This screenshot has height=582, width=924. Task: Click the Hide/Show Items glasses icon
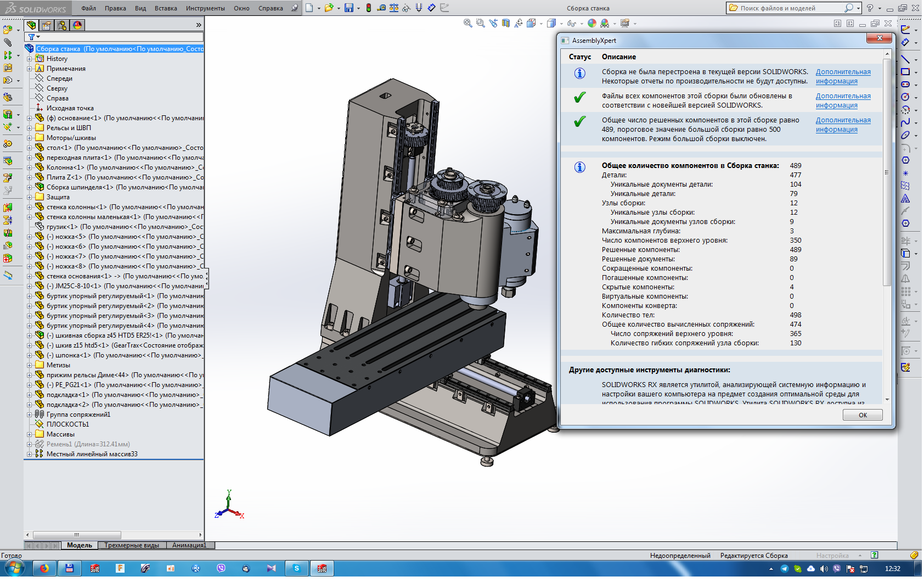pyautogui.click(x=572, y=23)
